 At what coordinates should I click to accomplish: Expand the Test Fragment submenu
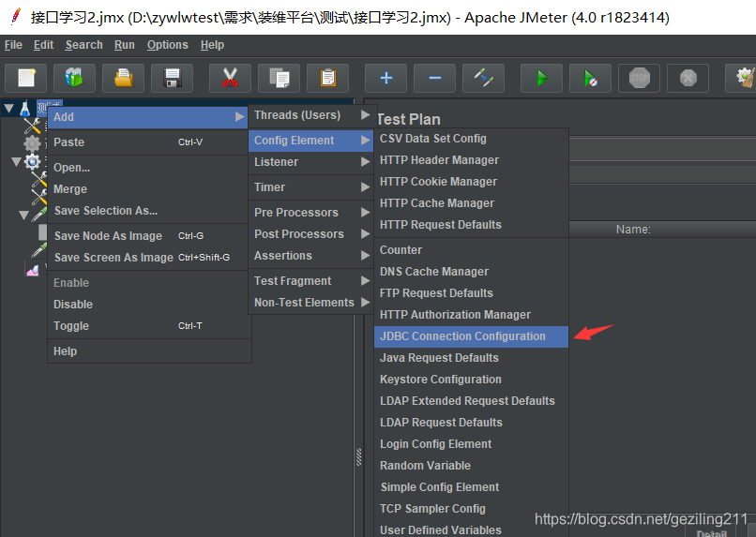(x=311, y=281)
